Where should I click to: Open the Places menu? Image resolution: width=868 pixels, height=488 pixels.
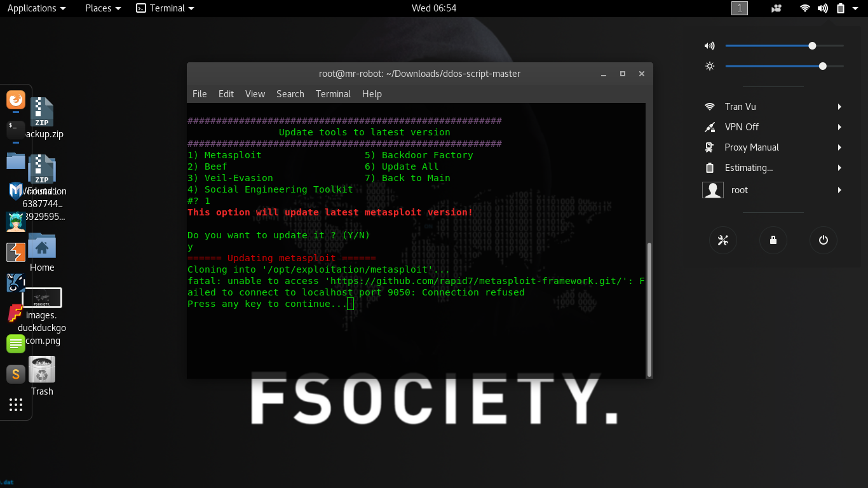click(x=103, y=8)
